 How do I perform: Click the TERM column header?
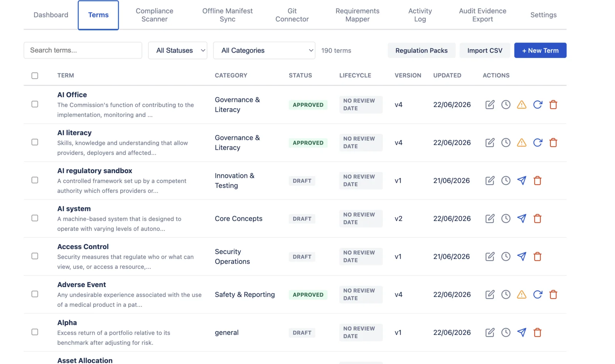tap(66, 75)
